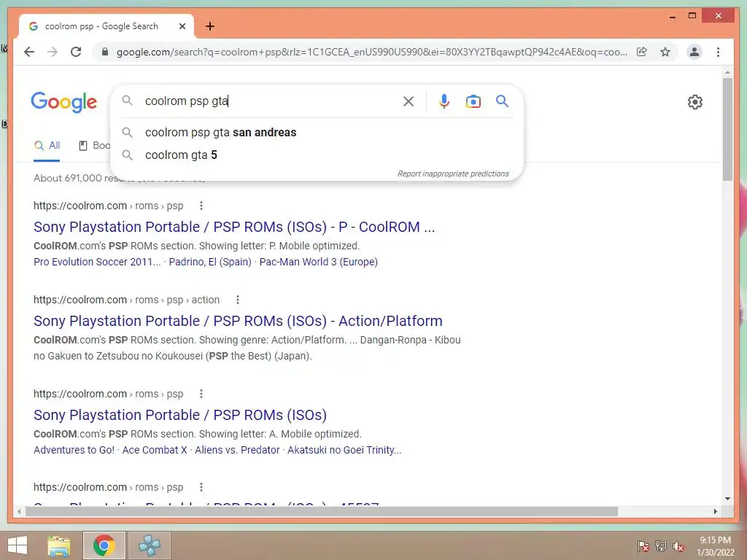Submit search with magnifier button
Screen dimensions: 747x560
point(502,101)
